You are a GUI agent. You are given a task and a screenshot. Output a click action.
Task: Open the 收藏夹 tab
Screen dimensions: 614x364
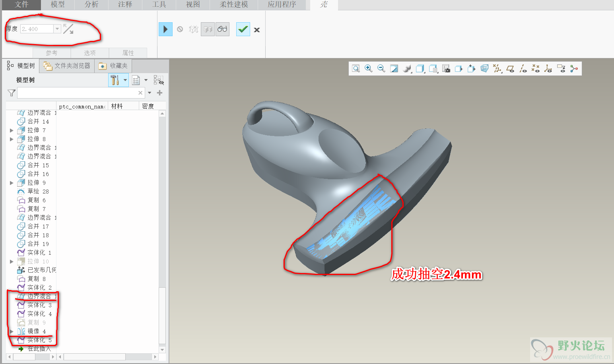113,66
